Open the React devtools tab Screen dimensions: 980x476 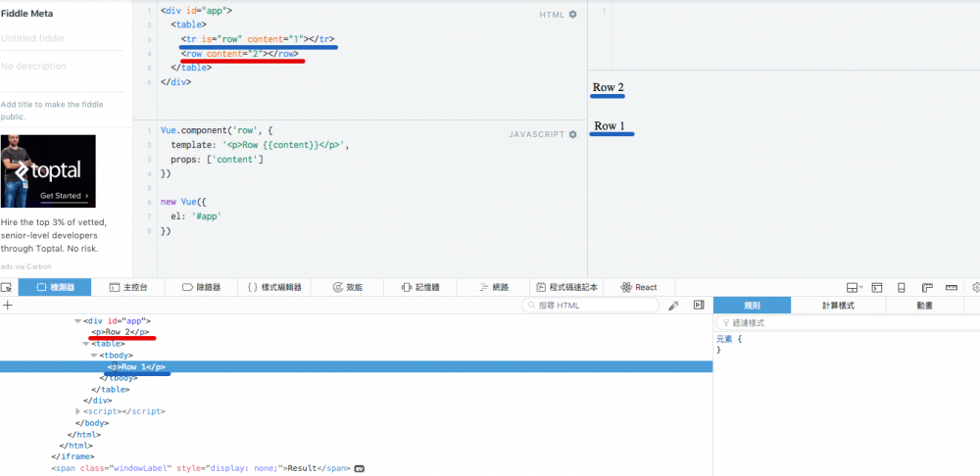pyautogui.click(x=639, y=287)
